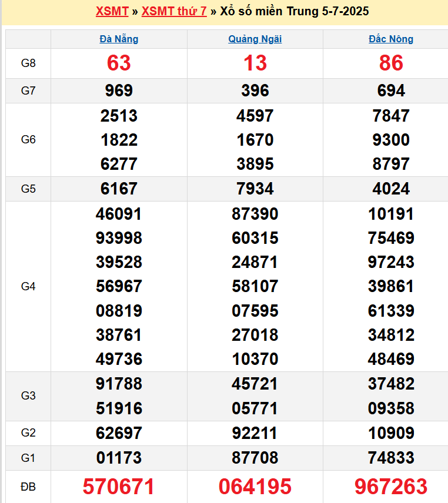The height and width of the screenshot is (503, 448).
Task: Click G3 number 51916
Action: (119, 409)
